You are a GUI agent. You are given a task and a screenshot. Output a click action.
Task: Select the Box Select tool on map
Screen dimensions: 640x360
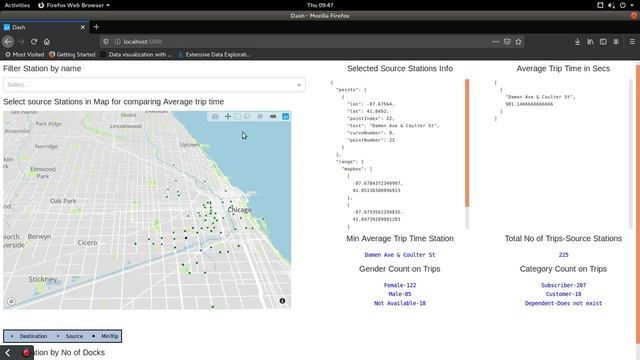238,117
